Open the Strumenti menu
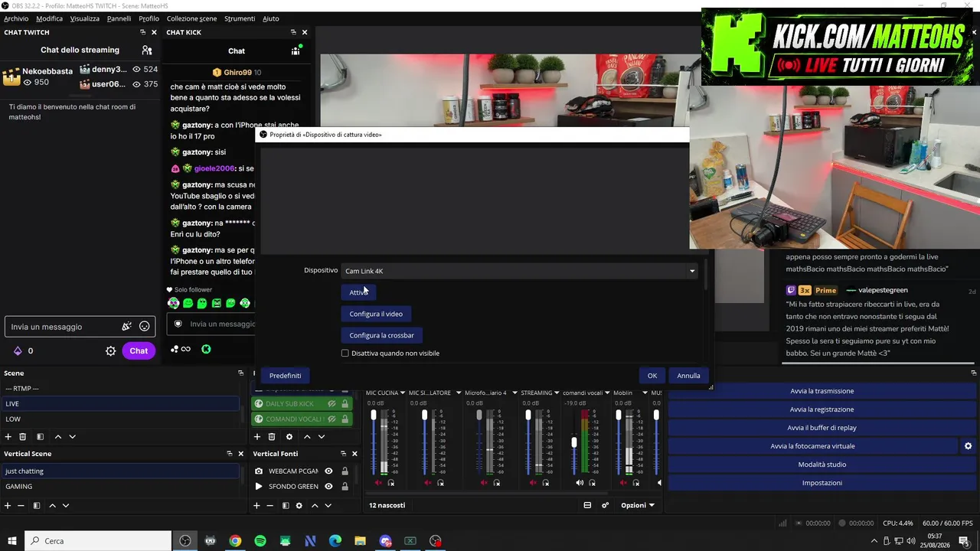This screenshot has width=980, height=551. [x=240, y=18]
